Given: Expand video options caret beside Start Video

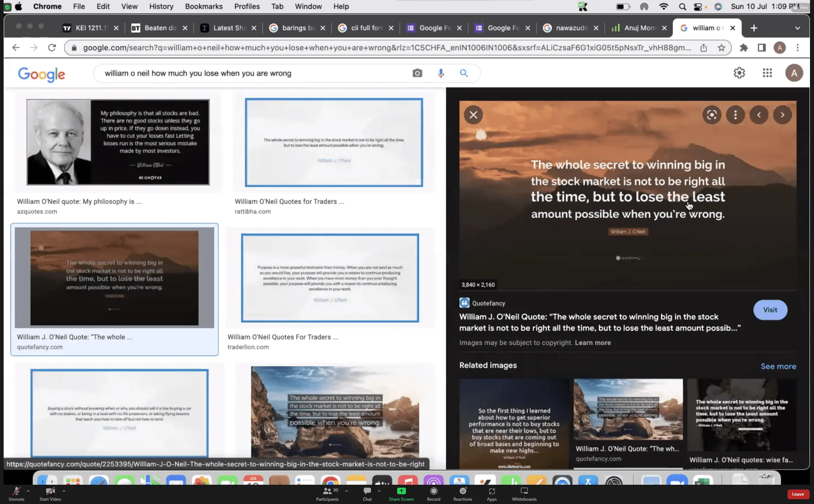Looking at the screenshot, I should [x=64, y=491].
